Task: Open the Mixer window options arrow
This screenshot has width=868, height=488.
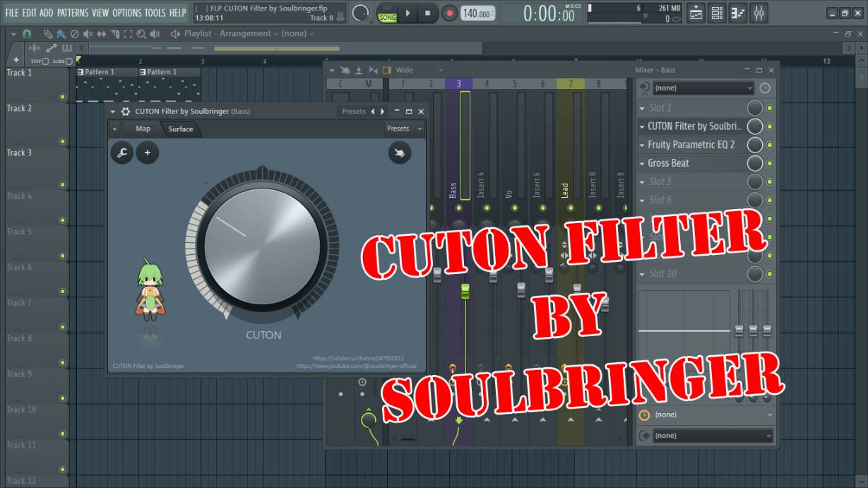Action: tap(331, 70)
